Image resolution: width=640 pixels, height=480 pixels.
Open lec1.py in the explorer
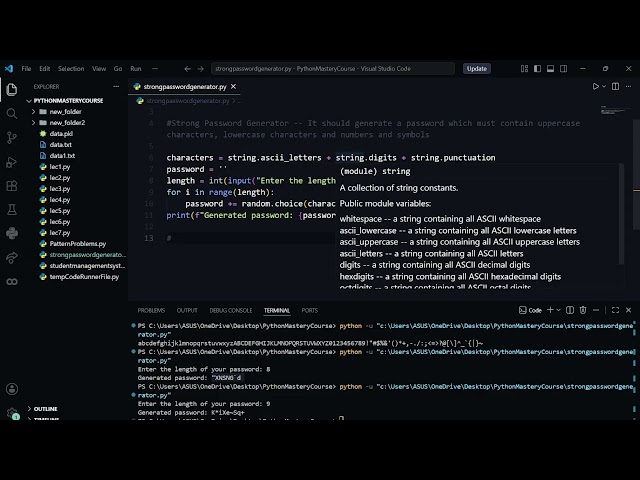click(60, 167)
